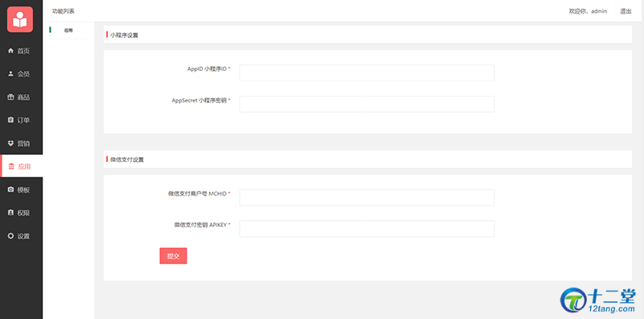
Task: Open the 模板 sidebar menu
Action: [22, 189]
